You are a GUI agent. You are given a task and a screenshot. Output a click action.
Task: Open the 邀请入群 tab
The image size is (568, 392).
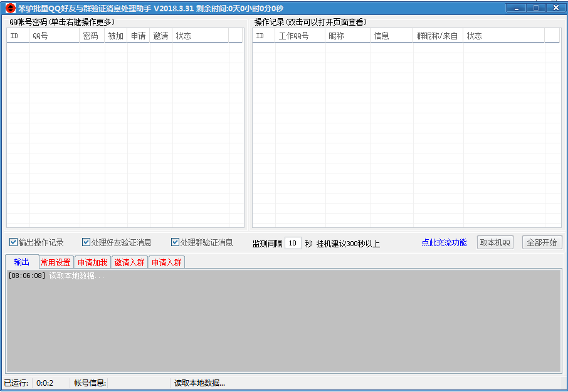(x=130, y=262)
